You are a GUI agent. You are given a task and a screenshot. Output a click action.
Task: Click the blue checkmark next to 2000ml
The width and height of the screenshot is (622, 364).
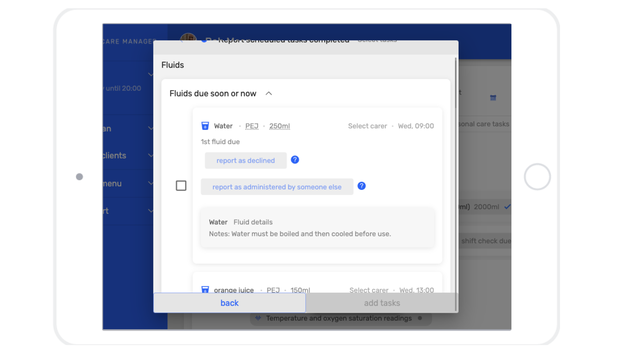pyautogui.click(x=507, y=207)
